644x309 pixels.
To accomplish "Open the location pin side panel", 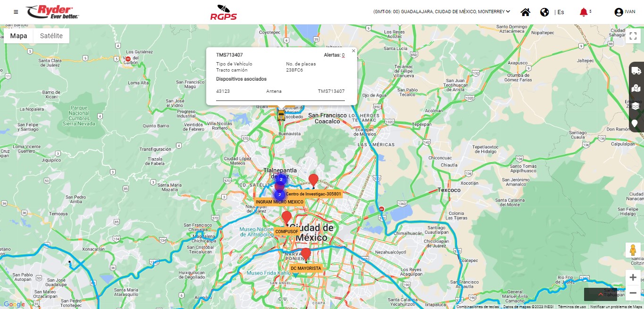I will [636, 123].
